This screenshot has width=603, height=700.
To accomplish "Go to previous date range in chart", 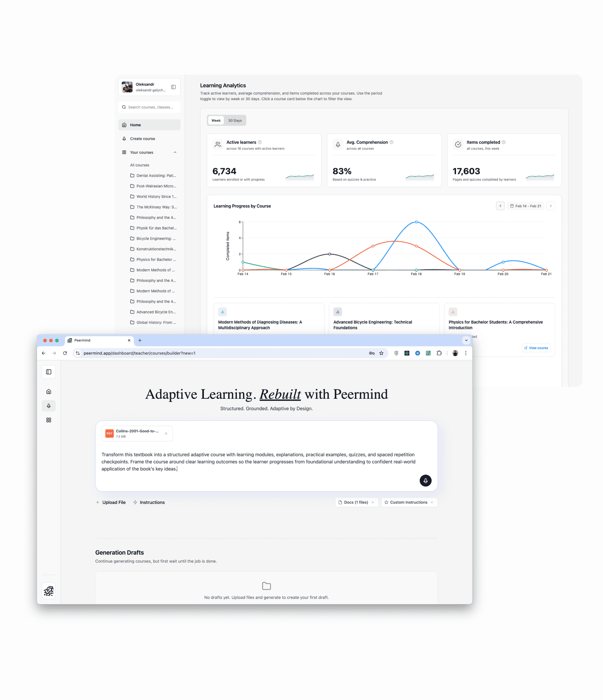I will pos(500,206).
